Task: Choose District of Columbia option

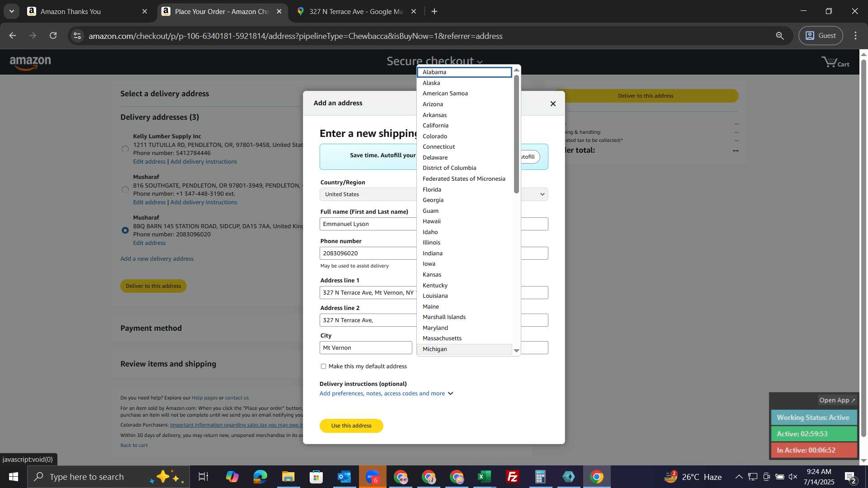Action: (464, 168)
